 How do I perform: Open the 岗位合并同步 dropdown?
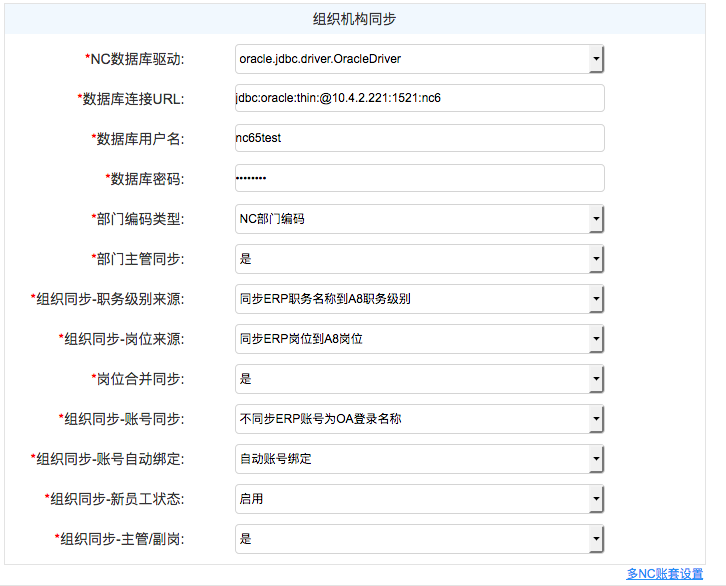click(419, 379)
